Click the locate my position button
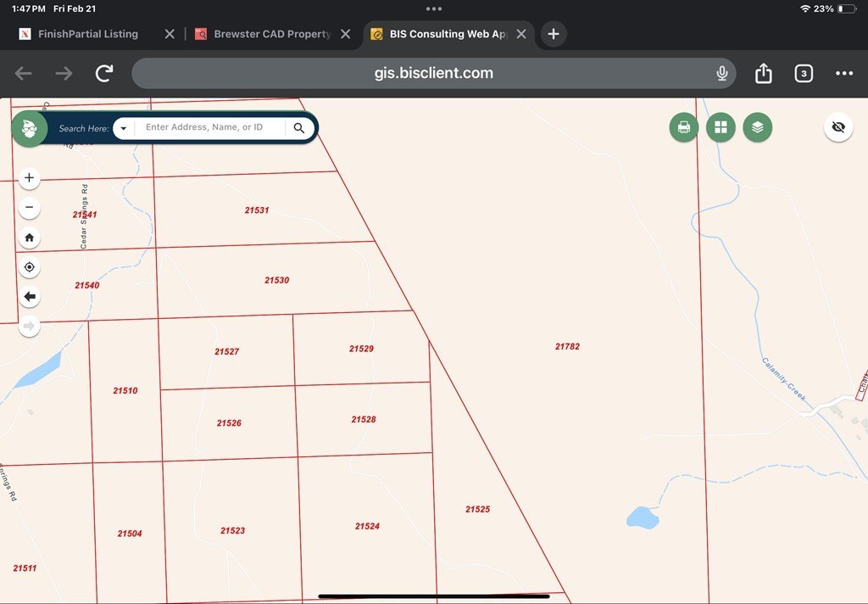868x604 pixels. pyautogui.click(x=30, y=267)
